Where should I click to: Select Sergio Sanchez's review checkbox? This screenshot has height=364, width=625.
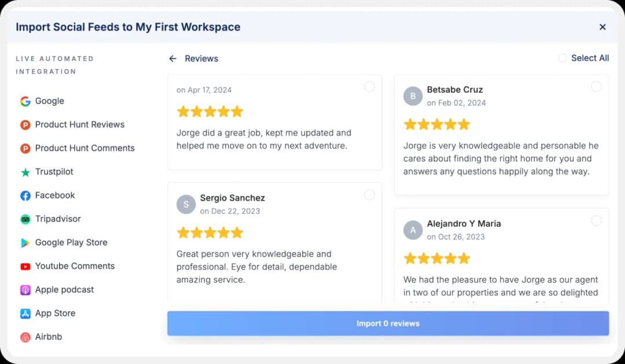[x=369, y=194]
